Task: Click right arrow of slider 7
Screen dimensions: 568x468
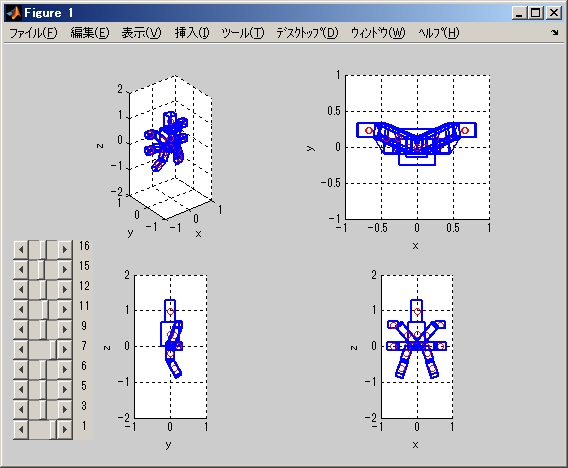Action: pyautogui.click(x=65, y=349)
